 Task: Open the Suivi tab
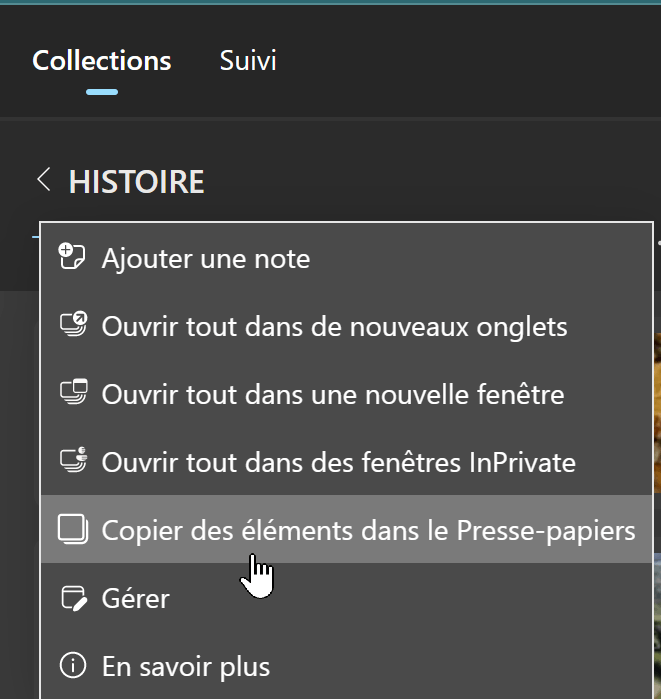click(x=248, y=61)
